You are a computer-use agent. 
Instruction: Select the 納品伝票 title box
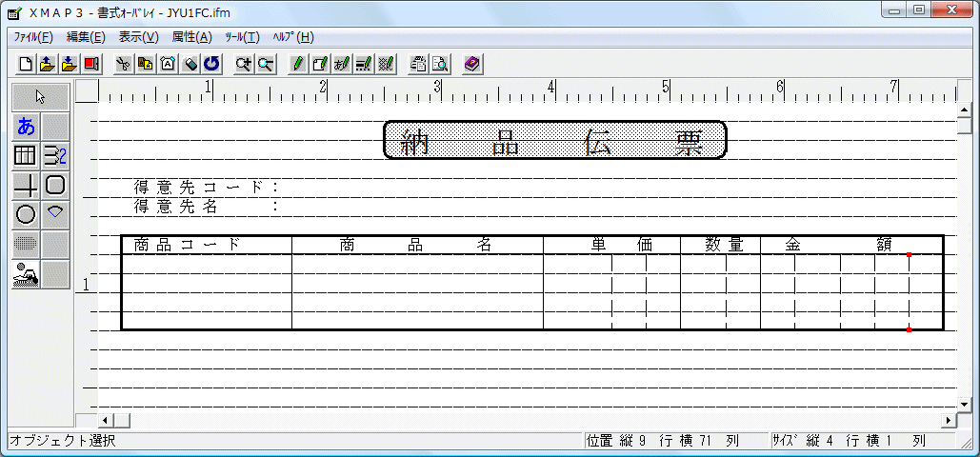[554, 139]
